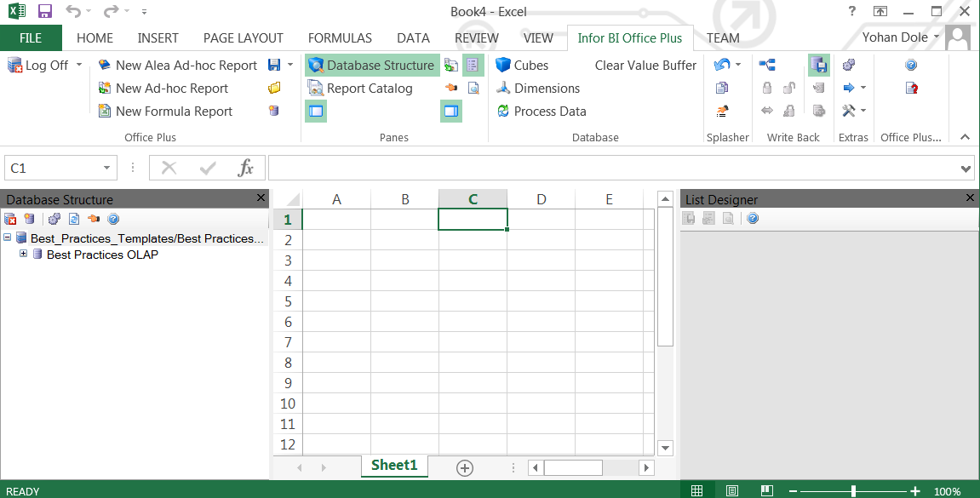Image resolution: width=980 pixels, height=498 pixels.
Task: Collapse the Best_Practices_Templates tree node
Action: click(9, 238)
